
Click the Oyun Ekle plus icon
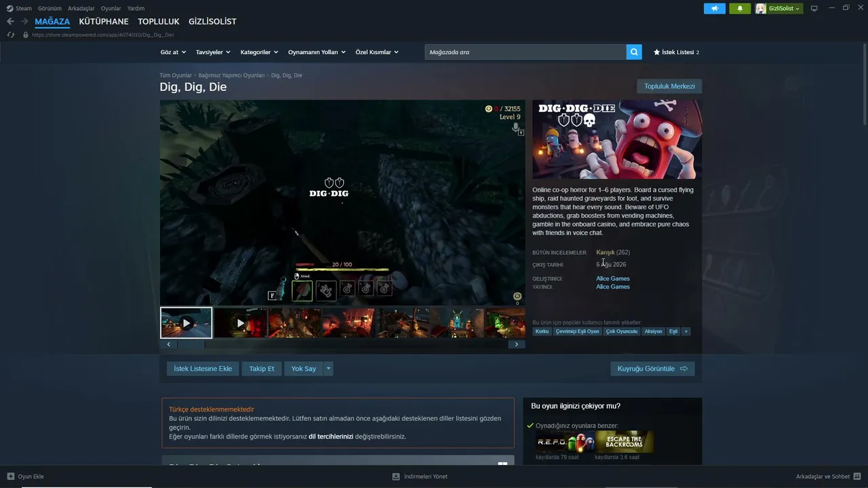coord(11,476)
